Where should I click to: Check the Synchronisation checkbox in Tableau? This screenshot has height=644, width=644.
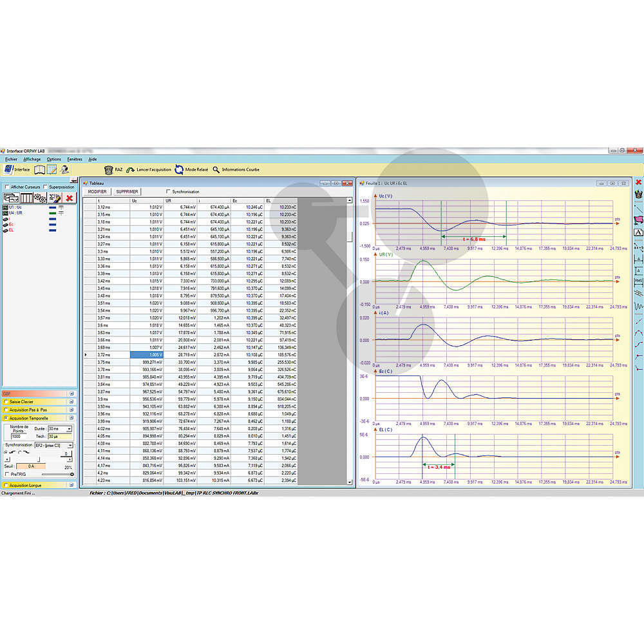coord(168,191)
